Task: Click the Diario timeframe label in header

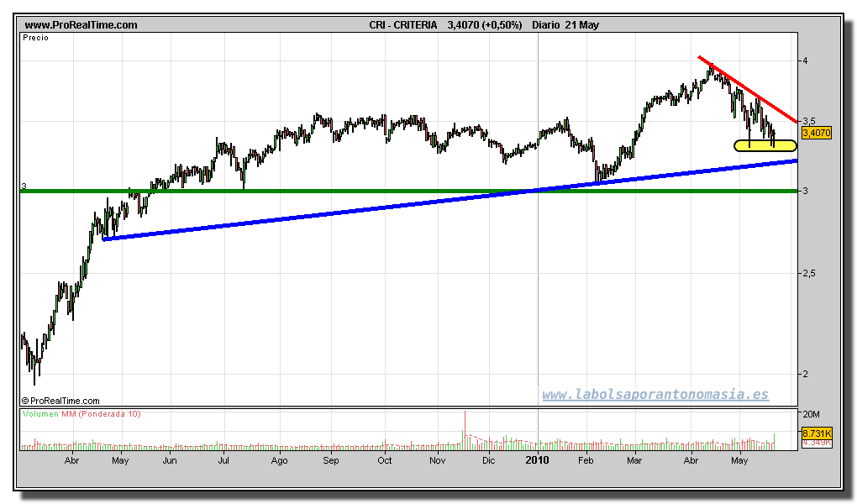Action: coord(546,25)
